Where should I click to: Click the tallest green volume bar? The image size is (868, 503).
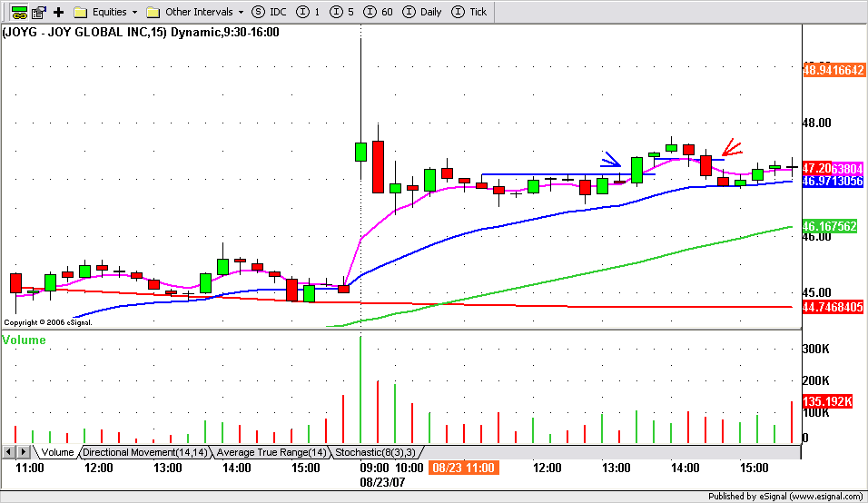[x=361, y=390]
